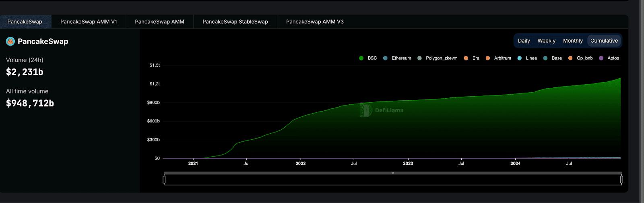This screenshot has width=644, height=203.
Task: Click the $600b y-axis label
Action: [x=153, y=121]
